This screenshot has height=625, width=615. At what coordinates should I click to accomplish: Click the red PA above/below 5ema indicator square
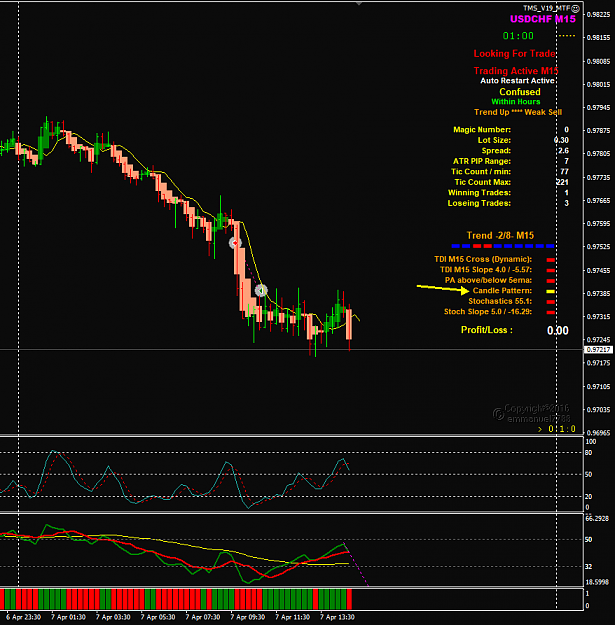(x=550, y=281)
